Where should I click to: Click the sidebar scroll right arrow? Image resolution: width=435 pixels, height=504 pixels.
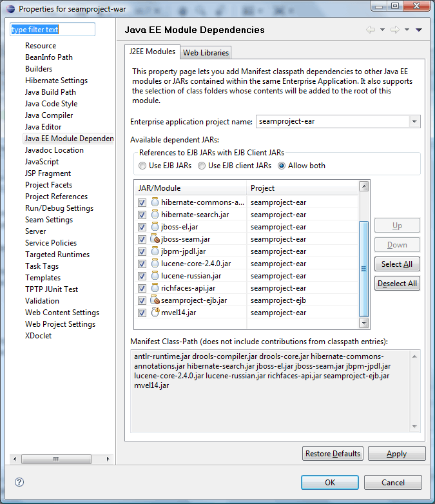click(108, 459)
